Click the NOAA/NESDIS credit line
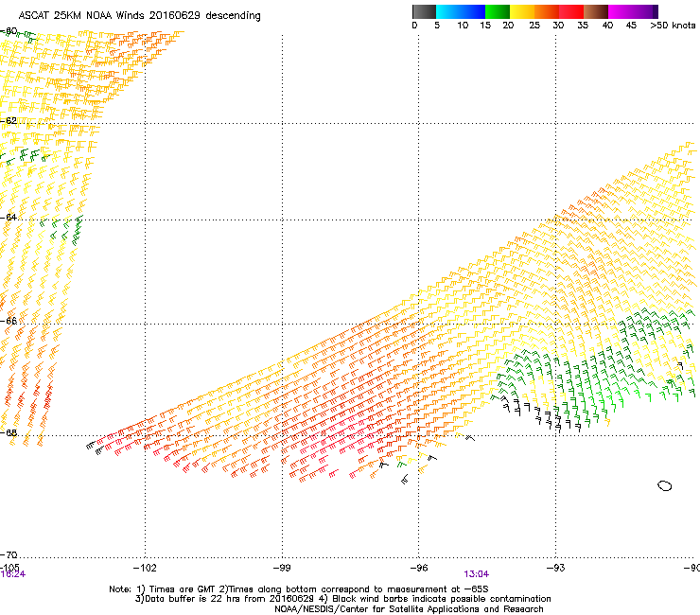 409,609
